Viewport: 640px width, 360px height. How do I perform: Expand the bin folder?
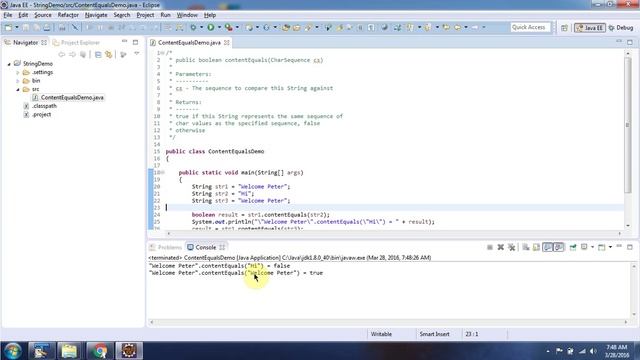[18, 81]
